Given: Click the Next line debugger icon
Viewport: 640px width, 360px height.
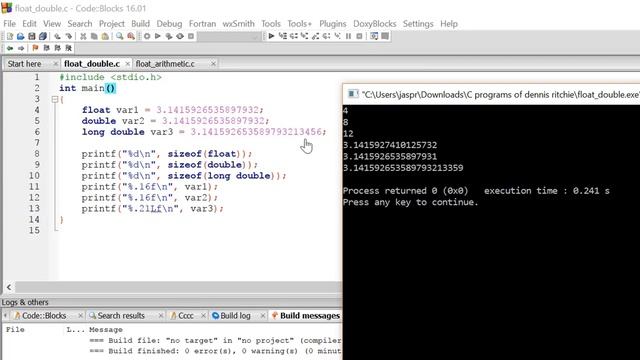Looking at the screenshot, I should click(x=293, y=36).
